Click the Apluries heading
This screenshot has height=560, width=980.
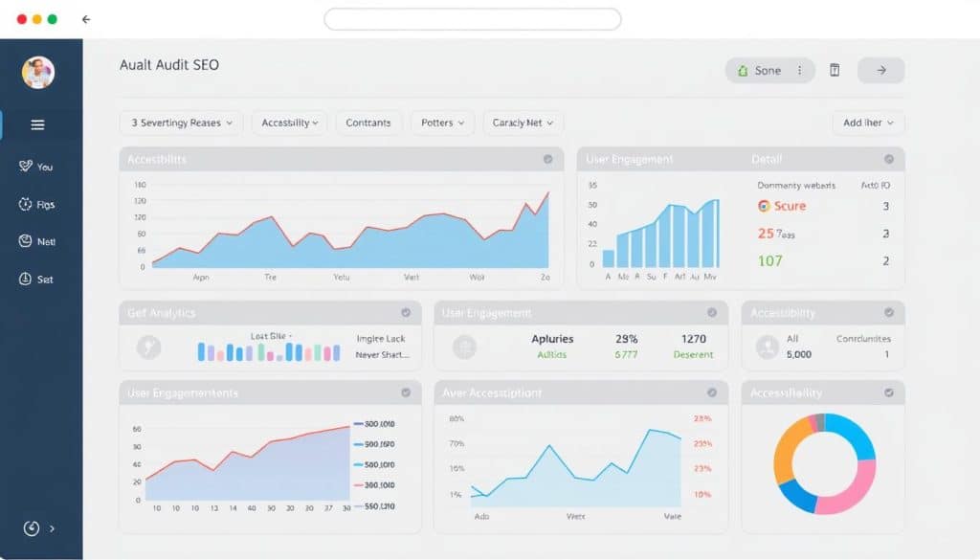pos(552,339)
